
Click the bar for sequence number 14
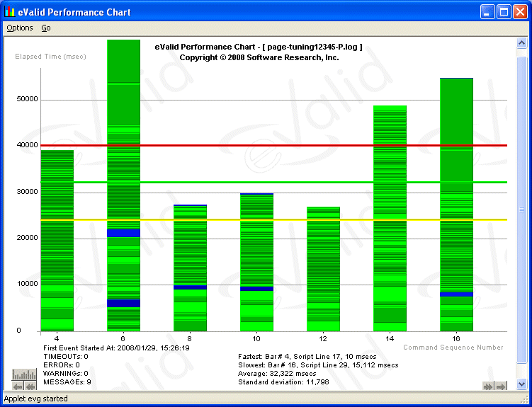point(390,218)
